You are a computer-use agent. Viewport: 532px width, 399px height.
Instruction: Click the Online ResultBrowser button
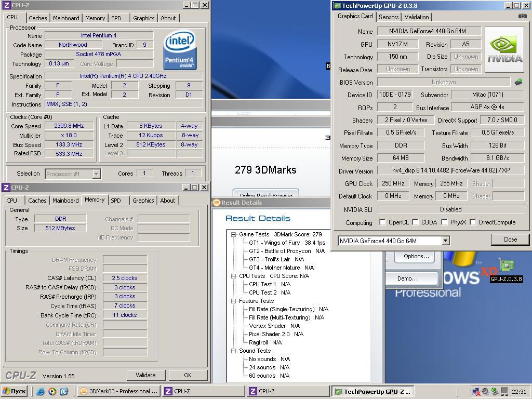pos(265,194)
